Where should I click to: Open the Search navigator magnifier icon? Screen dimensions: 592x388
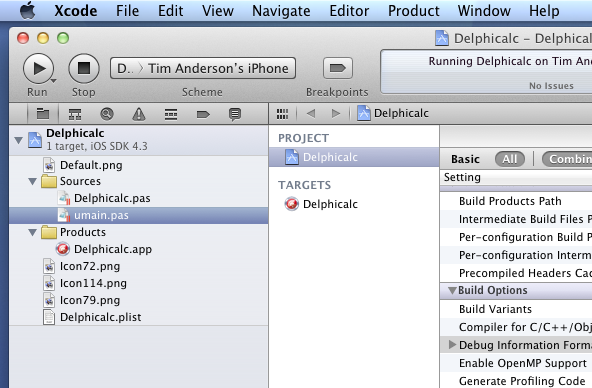(x=107, y=114)
